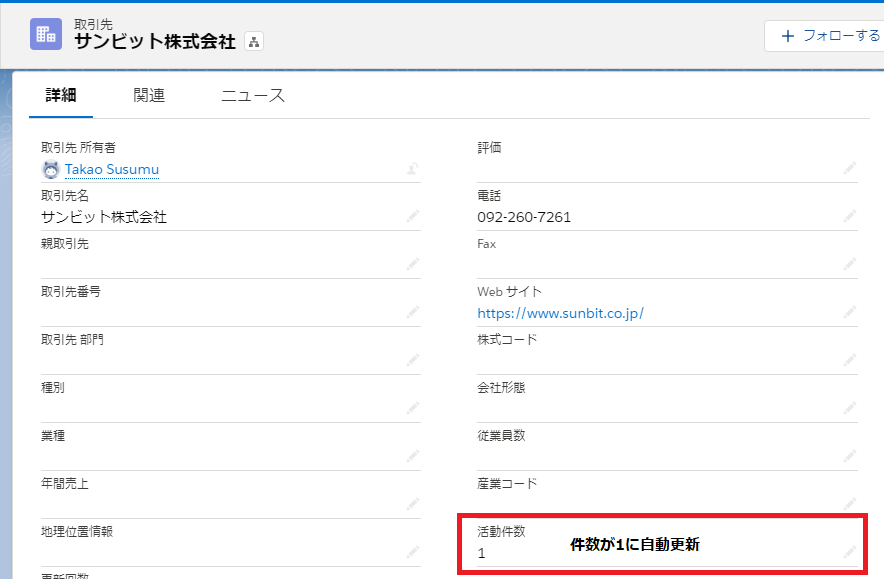Open the ニュース tab

click(x=253, y=95)
